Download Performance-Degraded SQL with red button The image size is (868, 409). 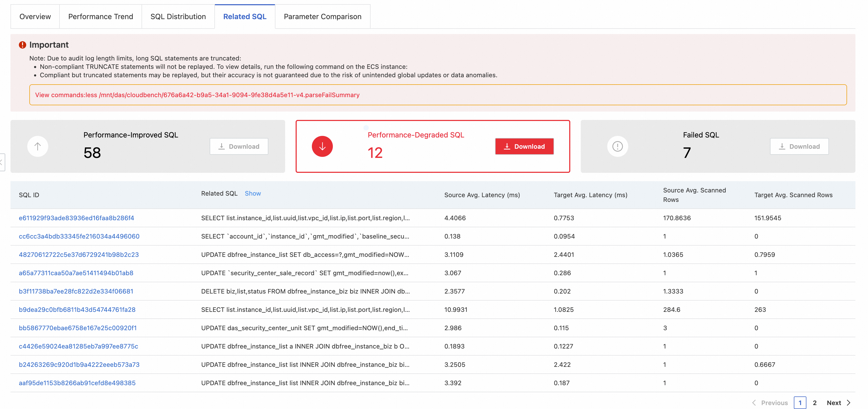point(524,146)
